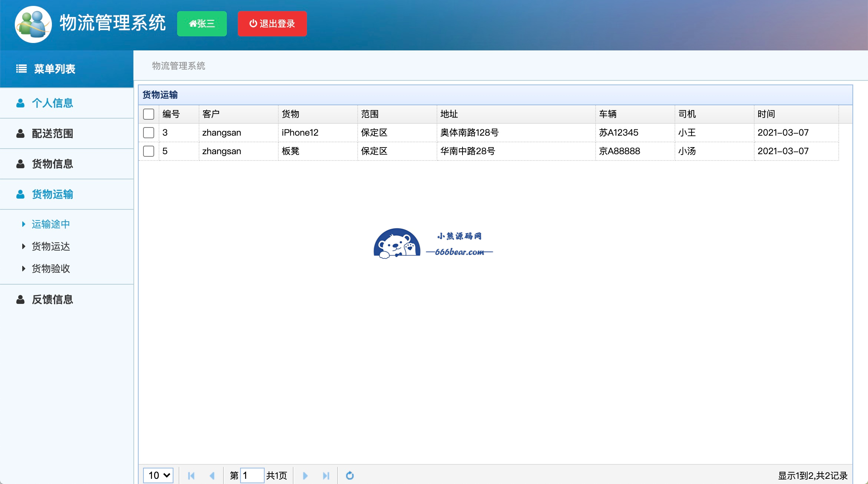The height and width of the screenshot is (484, 868).
Task: Expand the 货物运输 sidebar menu
Action: click(52, 194)
